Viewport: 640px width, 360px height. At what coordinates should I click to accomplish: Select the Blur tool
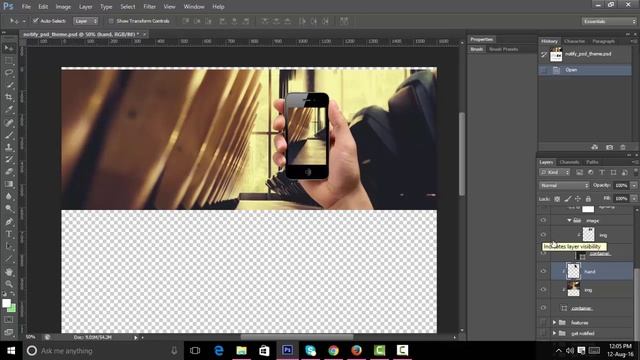(x=9, y=196)
